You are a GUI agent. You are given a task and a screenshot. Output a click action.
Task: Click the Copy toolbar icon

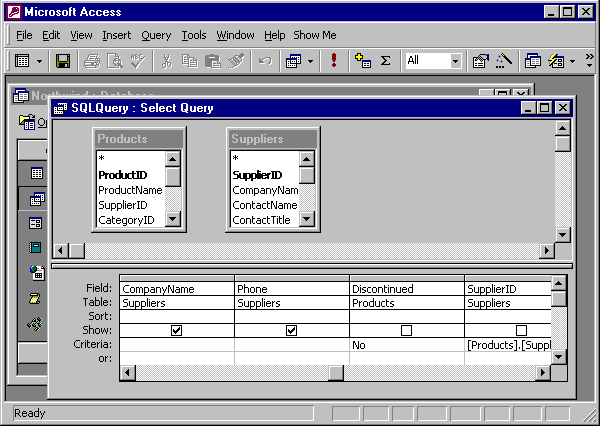pyautogui.click(x=189, y=61)
